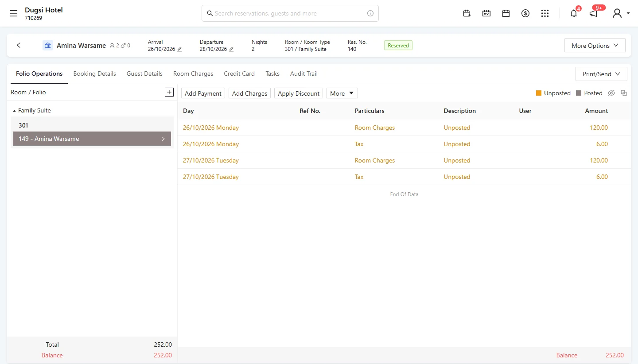638x364 pixels.
Task: Open the More Options dropdown
Action: [595, 46]
